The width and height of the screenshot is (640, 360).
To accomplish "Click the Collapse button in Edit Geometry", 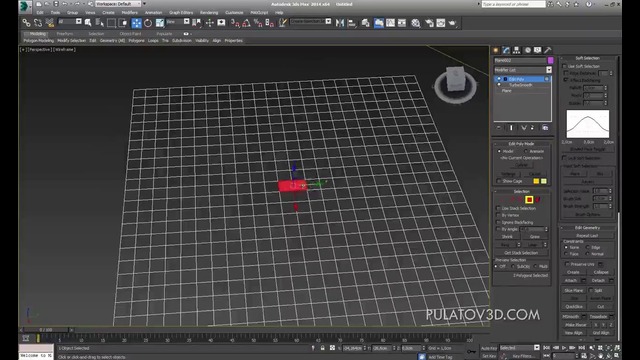I will pyautogui.click(x=601, y=272).
